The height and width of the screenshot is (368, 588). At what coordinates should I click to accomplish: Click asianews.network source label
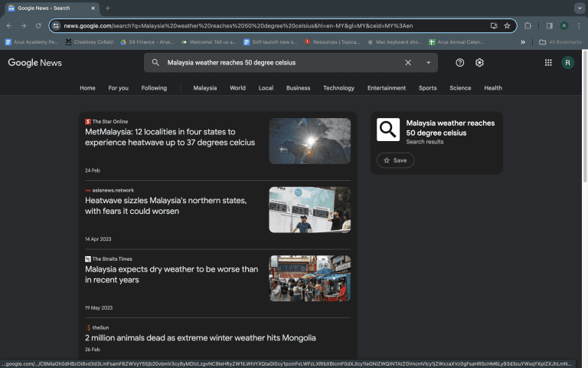click(113, 190)
